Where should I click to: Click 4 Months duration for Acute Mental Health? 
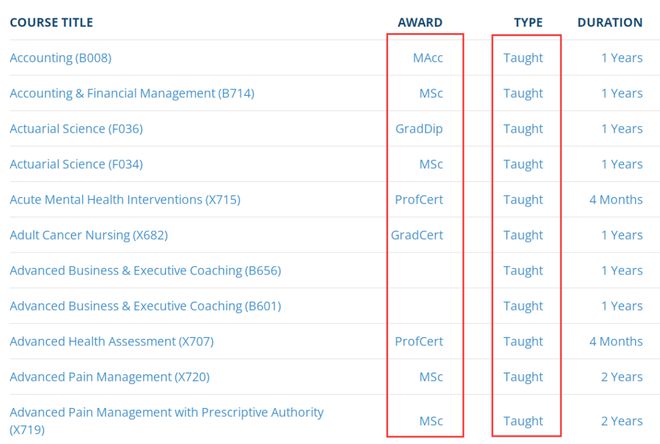point(616,199)
